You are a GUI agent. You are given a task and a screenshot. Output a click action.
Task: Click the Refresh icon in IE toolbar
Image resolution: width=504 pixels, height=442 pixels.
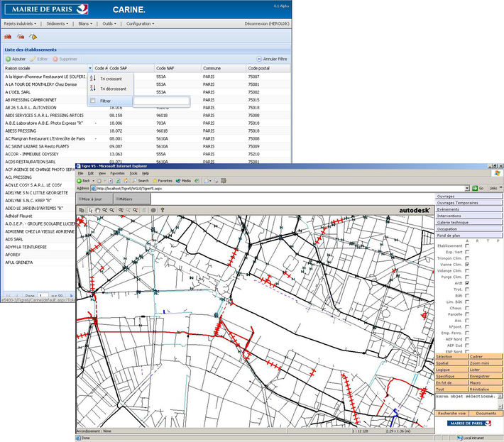(118, 181)
